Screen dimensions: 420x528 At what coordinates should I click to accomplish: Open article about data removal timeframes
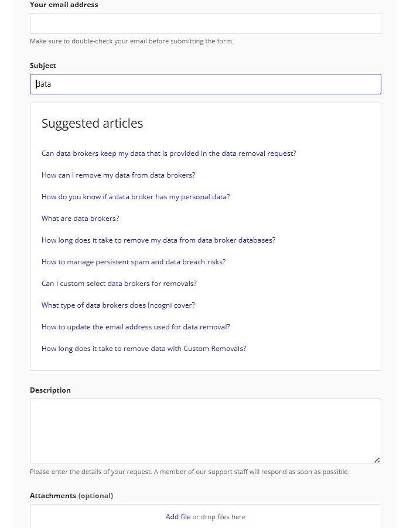coord(159,240)
